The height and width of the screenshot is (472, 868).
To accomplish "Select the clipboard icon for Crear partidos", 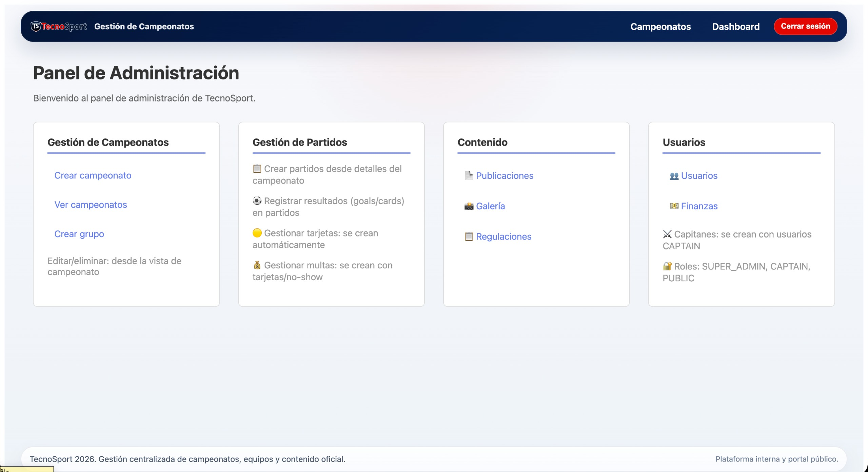I will [x=257, y=169].
